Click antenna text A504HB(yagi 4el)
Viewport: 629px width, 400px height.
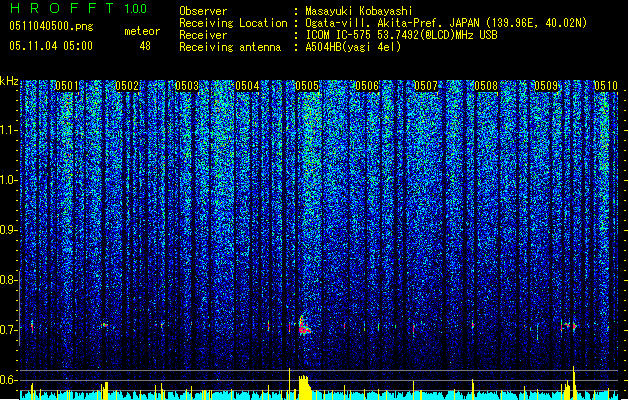tap(353, 47)
